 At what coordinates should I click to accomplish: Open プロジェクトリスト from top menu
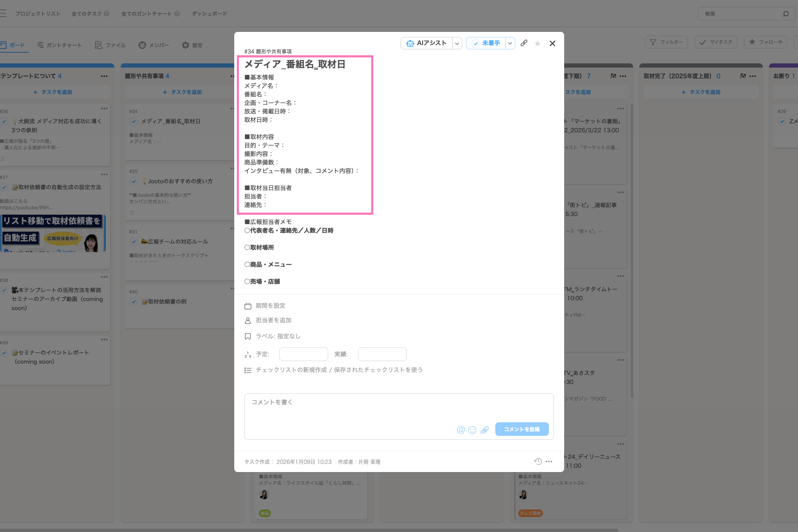tap(38, 13)
